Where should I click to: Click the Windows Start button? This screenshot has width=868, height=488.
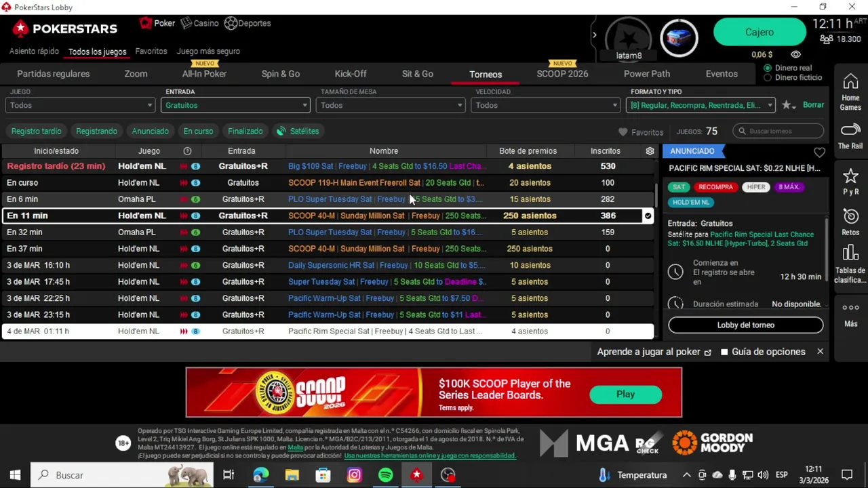click(15, 475)
